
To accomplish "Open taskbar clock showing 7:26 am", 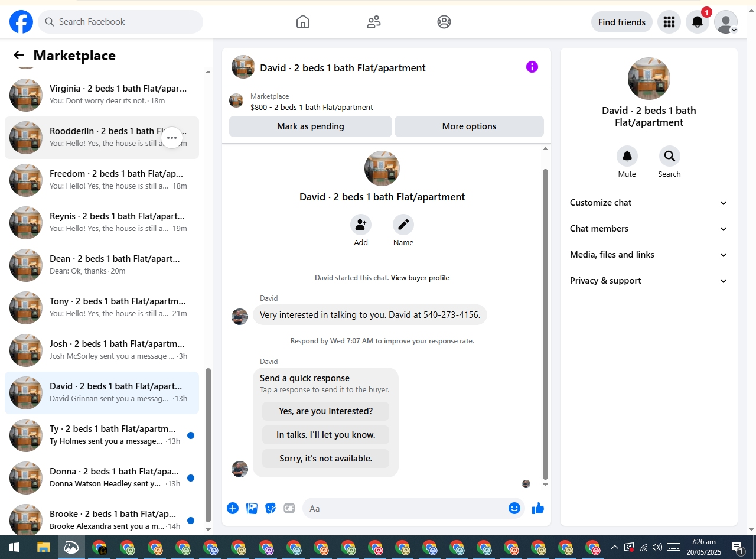I will point(703,547).
